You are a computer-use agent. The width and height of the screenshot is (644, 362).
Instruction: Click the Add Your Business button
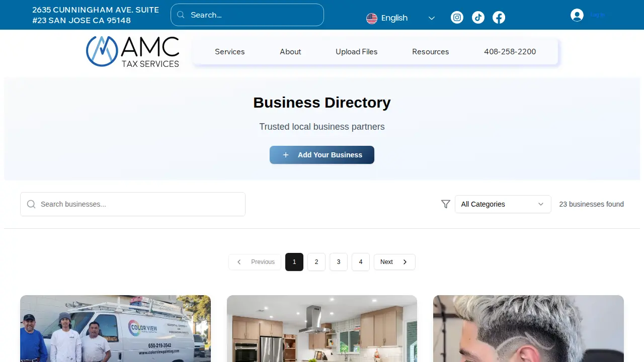click(322, 155)
